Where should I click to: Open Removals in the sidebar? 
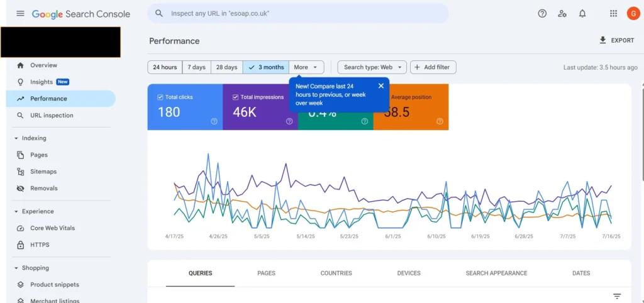coord(61,189)
